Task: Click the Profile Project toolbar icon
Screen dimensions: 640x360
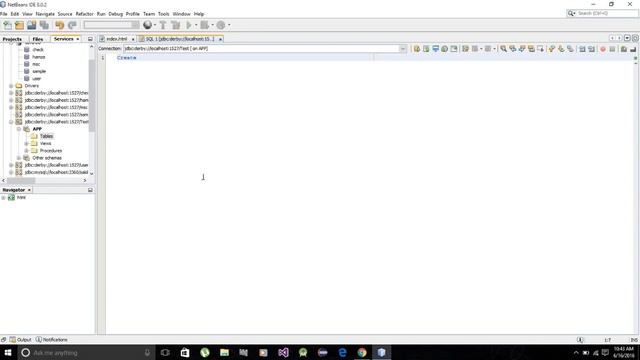Action: (221, 25)
